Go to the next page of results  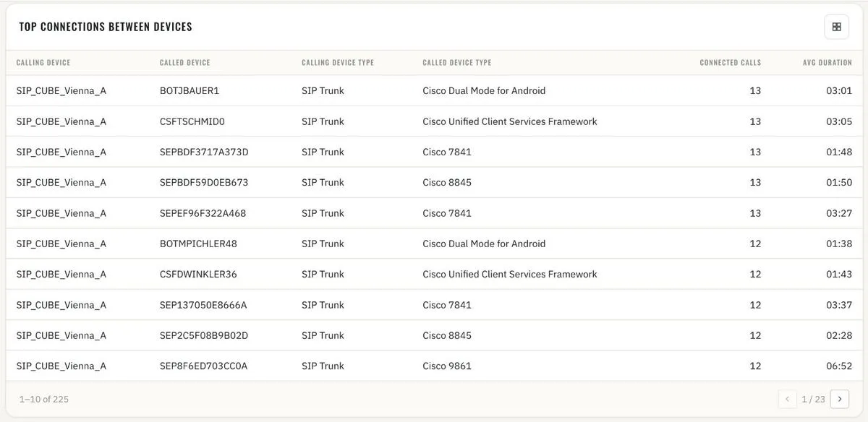click(x=840, y=399)
